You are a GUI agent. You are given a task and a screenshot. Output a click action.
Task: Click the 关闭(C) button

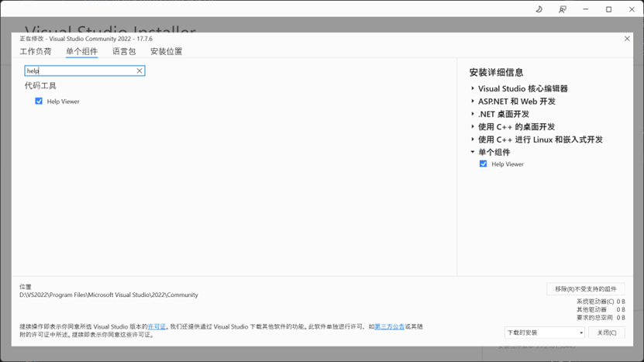tap(607, 333)
